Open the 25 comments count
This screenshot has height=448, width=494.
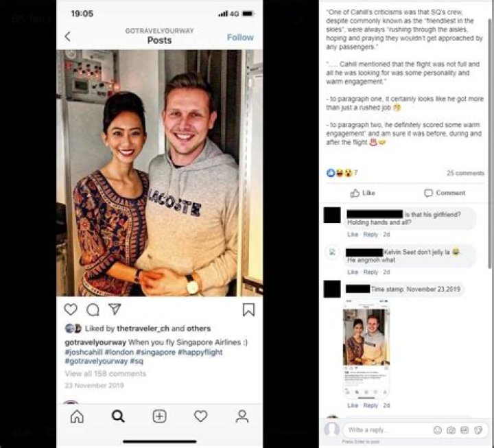coord(465,173)
